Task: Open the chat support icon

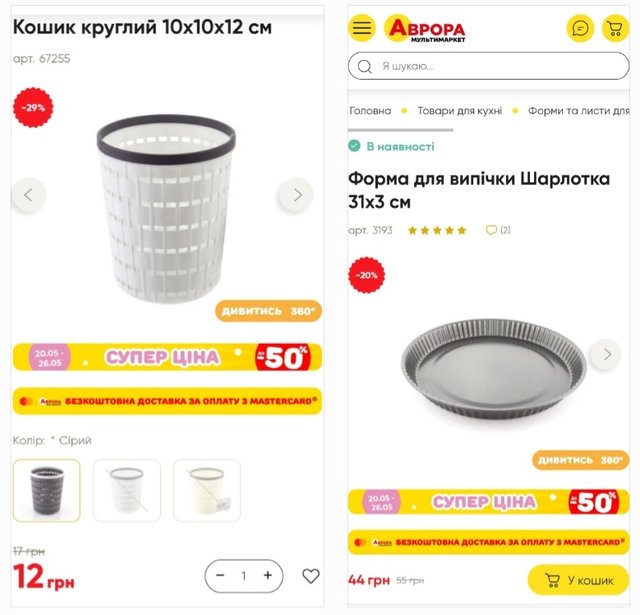Action: pos(580,28)
